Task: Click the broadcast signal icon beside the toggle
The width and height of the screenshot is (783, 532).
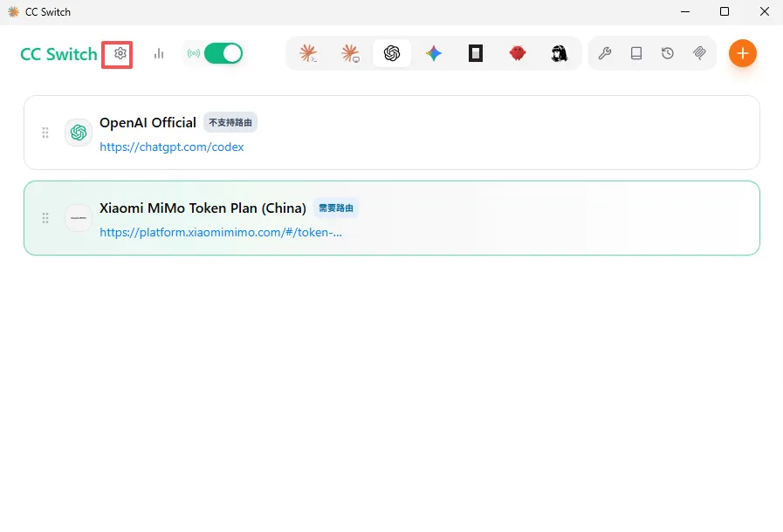Action: (x=193, y=53)
